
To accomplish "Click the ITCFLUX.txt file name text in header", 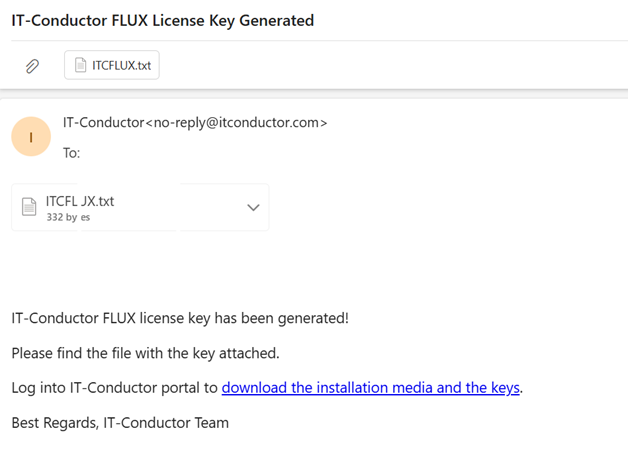I will pos(121,66).
